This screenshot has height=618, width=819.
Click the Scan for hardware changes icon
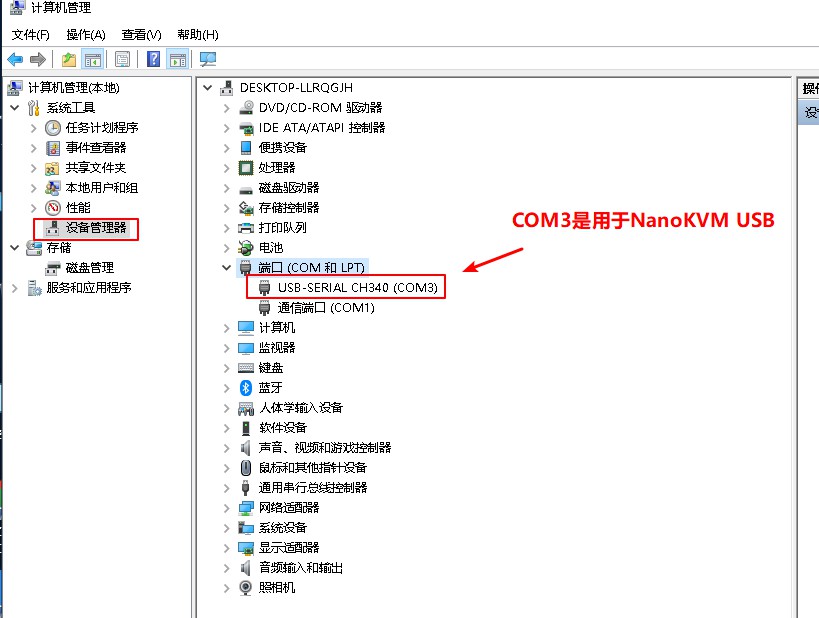pyautogui.click(x=208, y=60)
